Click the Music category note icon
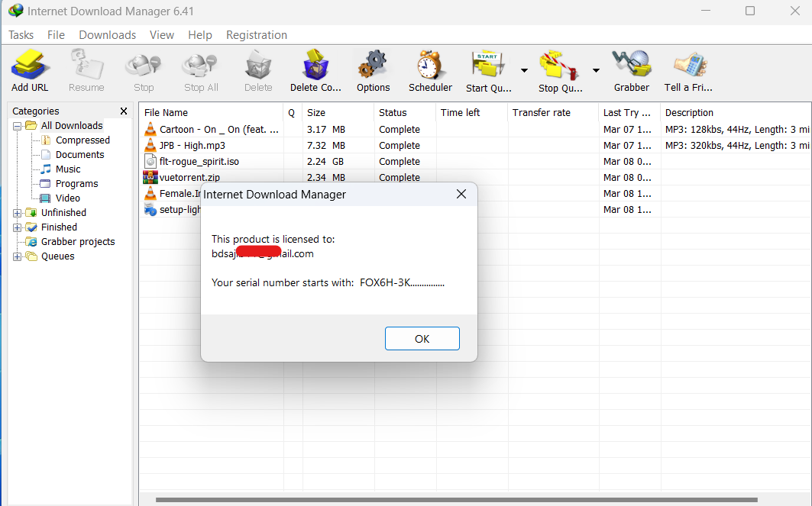812x506 pixels. pos(46,169)
